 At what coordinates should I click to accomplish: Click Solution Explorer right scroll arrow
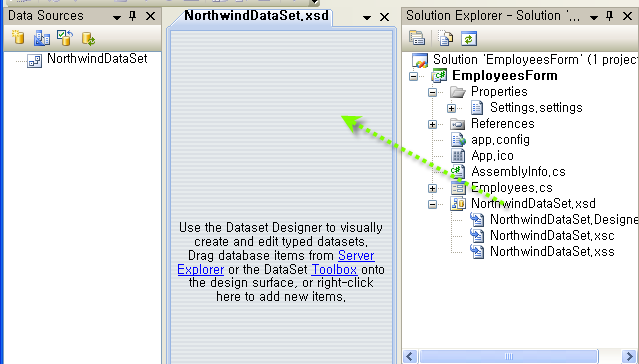point(630,357)
